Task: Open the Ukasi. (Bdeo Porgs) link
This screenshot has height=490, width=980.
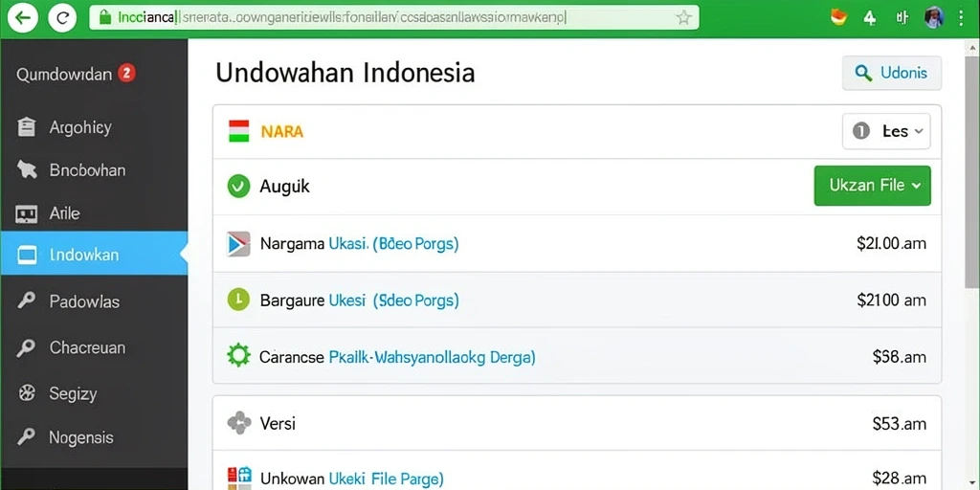Action: (393, 244)
